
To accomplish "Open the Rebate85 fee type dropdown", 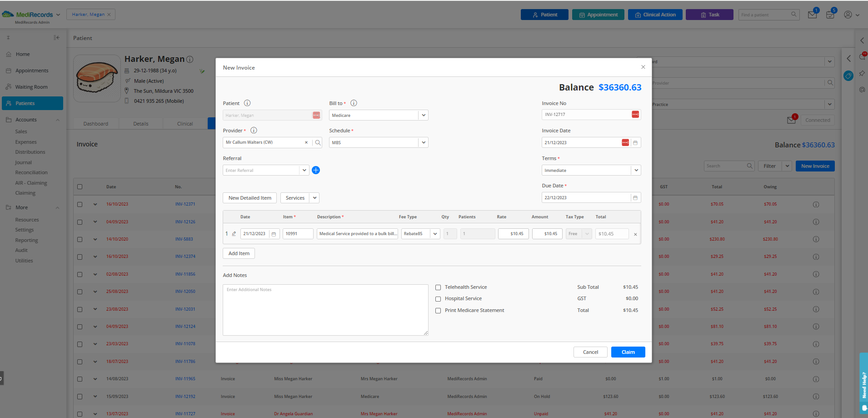I will pos(435,234).
